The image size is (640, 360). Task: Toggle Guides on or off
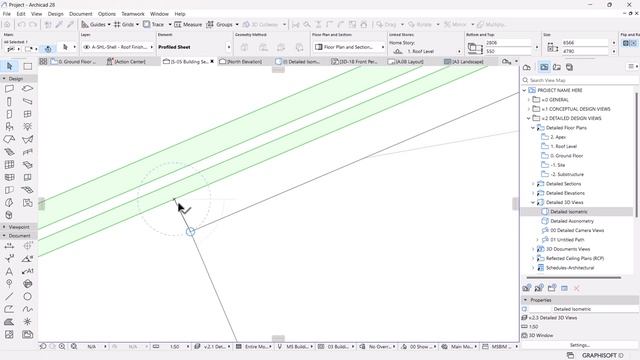click(x=93, y=24)
